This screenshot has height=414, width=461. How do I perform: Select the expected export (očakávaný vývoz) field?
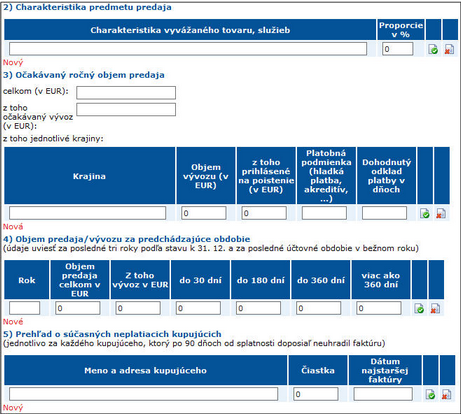point(126,109)
